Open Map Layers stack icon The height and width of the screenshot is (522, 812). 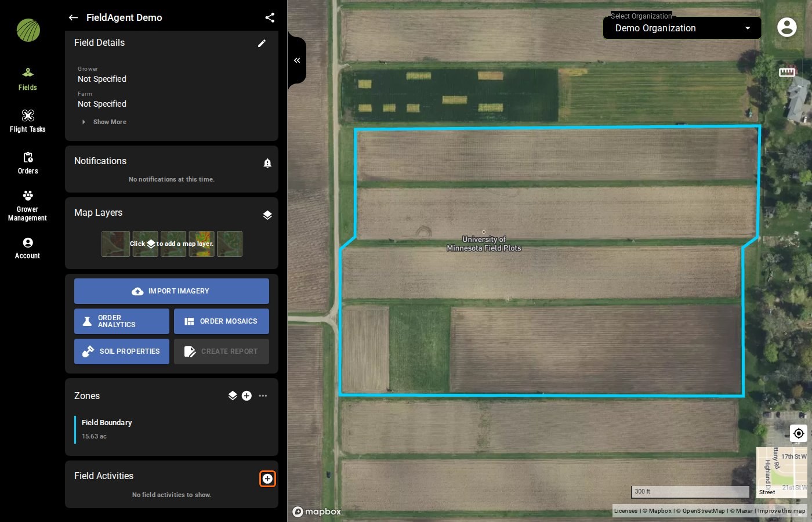(x=267, y=215)
